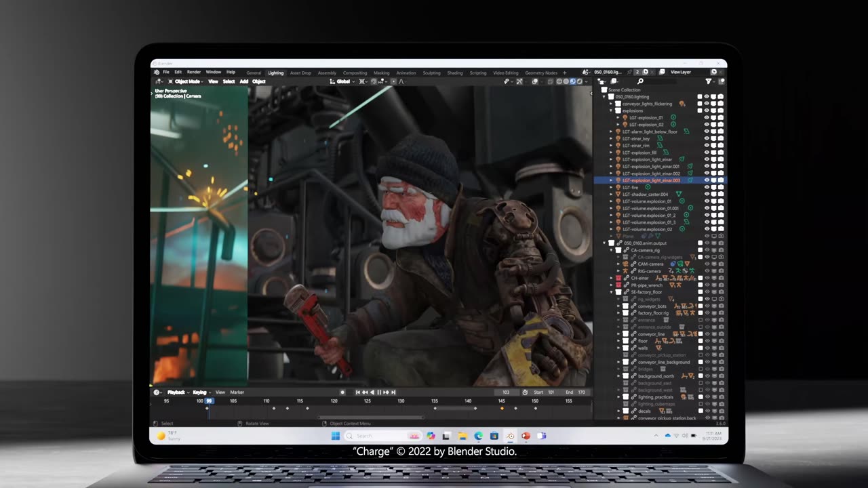This screenshot has height=488, width=868.
Task: Click the light icon of LGT-alarm_light_below_floor
Action: (618, 131)
